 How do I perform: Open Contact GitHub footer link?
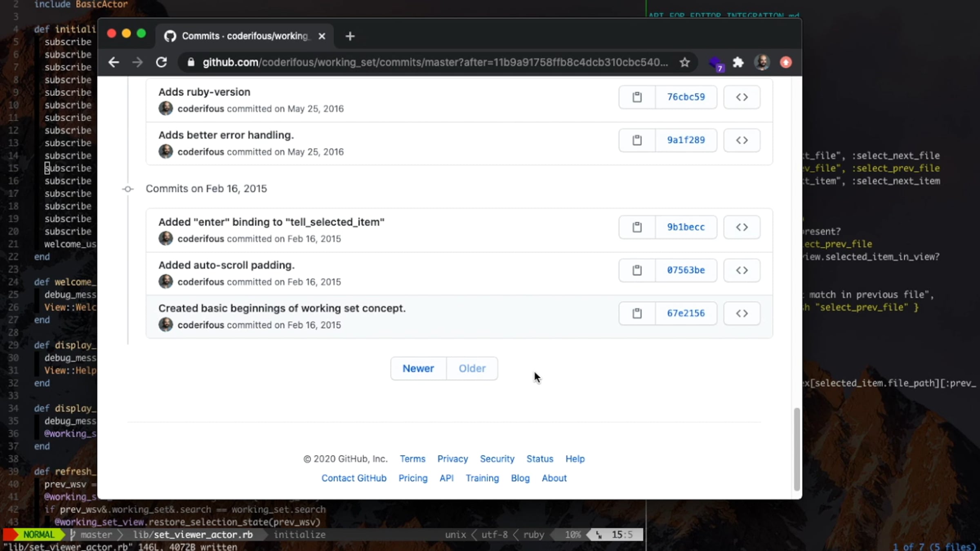pos(354,478)
